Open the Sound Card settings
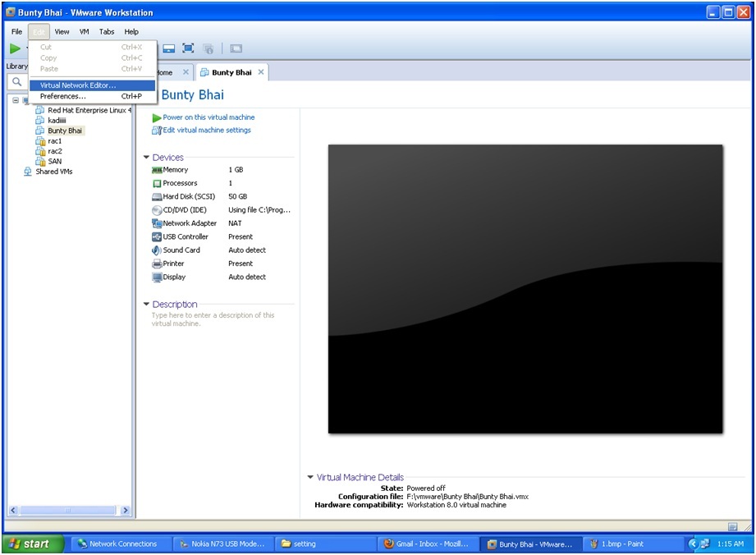Screen dimensions: 756x555 pos(180,250)
